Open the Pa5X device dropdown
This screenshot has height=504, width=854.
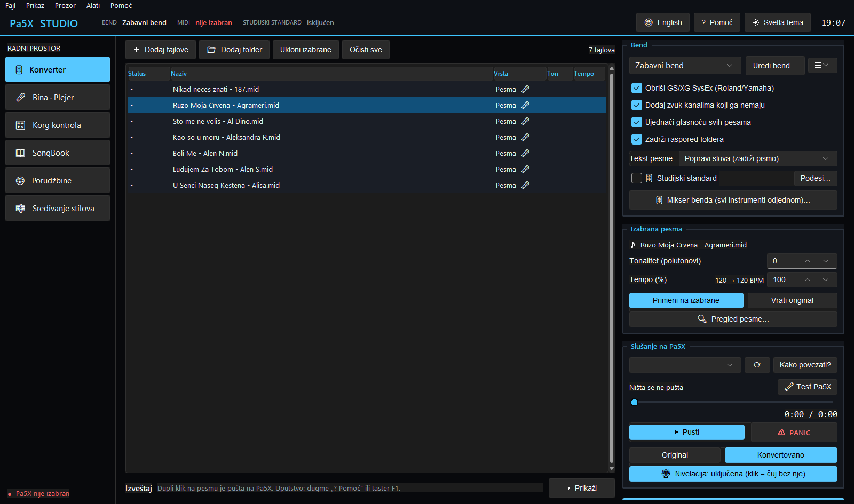[x=685, y=365]
